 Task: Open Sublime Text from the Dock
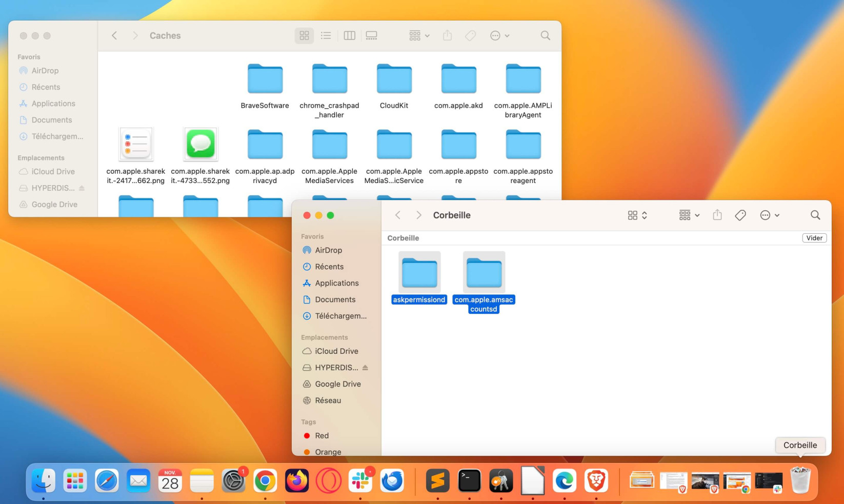click(x=437, y=481)
